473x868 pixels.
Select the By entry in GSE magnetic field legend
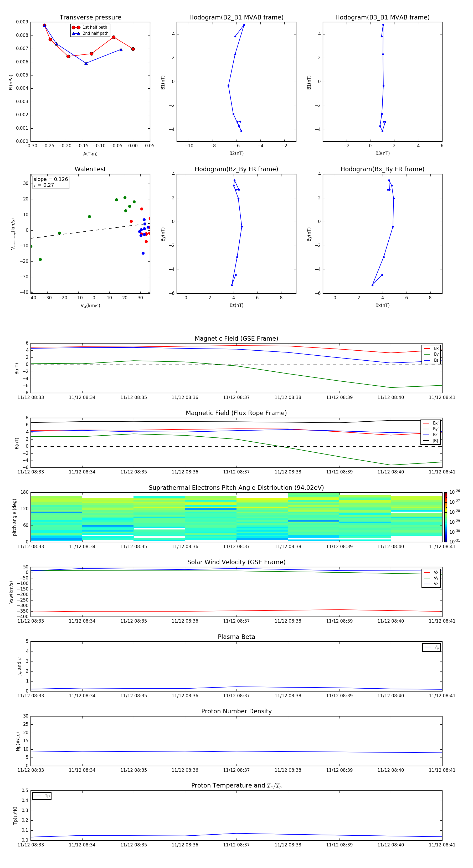click(x=431, y=355)
